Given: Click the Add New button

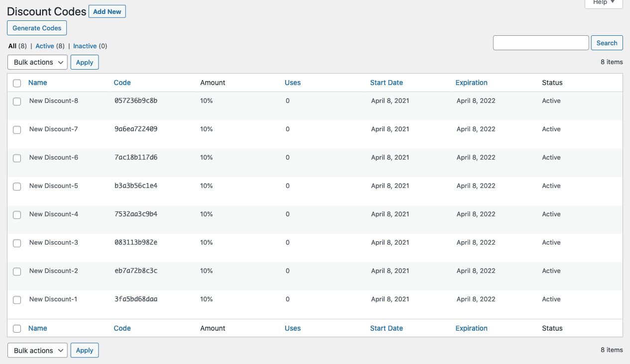Looking at the screenshot, I should (x=107, y=11).
